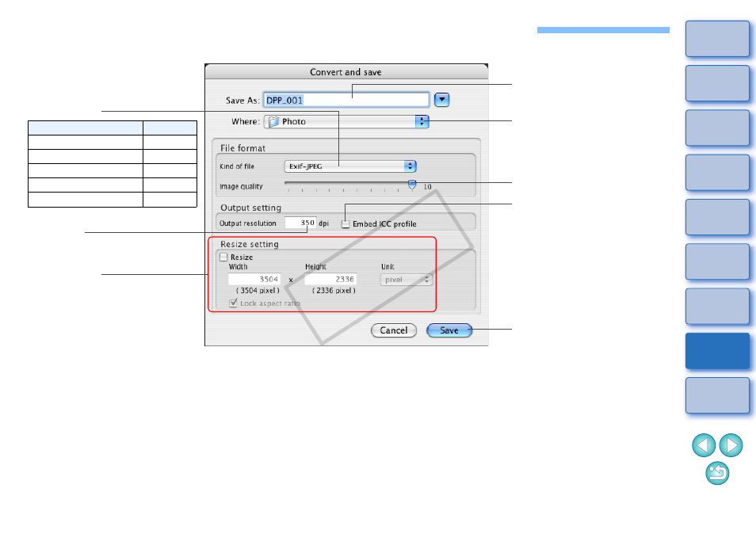Click the Output resolution field showing 350
Viewport: 756px width, 534px height.
tap(300, 223)
